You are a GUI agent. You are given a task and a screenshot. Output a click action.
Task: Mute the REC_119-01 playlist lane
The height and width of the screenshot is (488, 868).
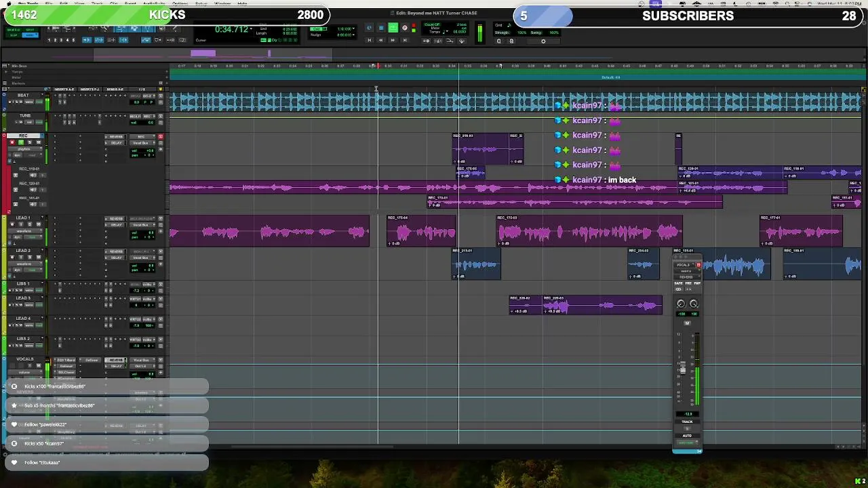pos(33,175)
